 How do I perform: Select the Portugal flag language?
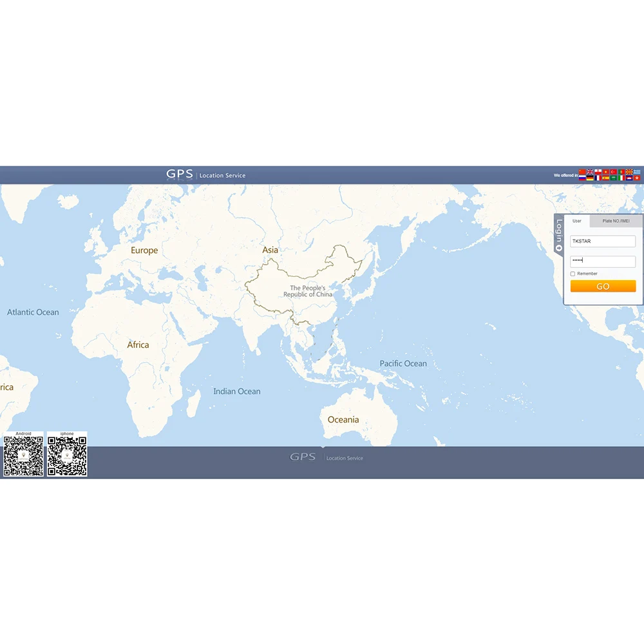tap(621, 172)
